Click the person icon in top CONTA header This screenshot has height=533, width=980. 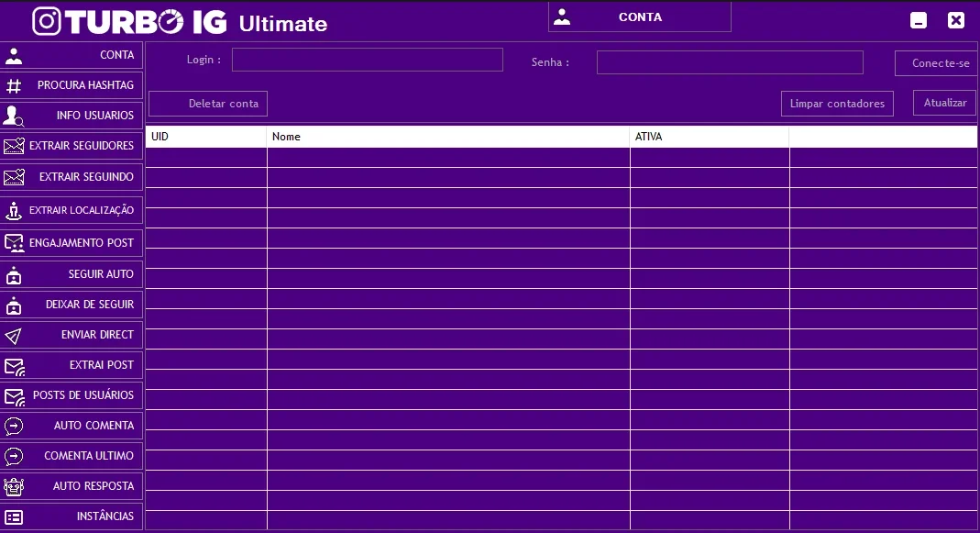tap(562, 17)
